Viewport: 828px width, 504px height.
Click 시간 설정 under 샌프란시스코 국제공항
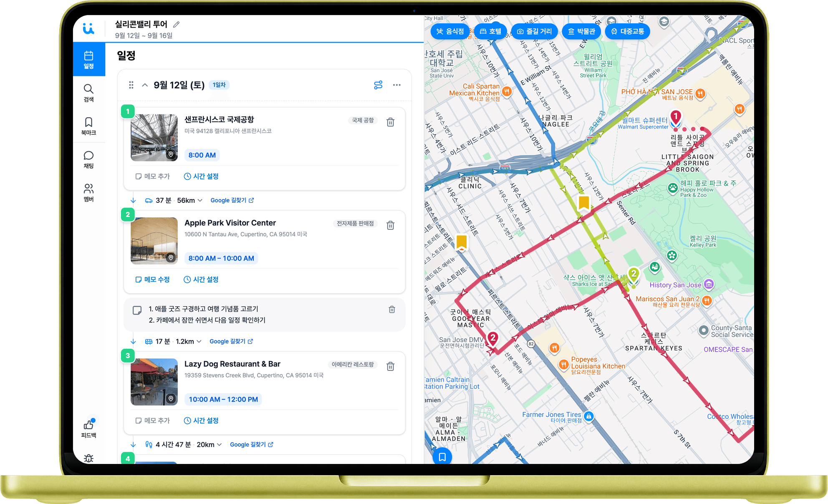[201, 176]
